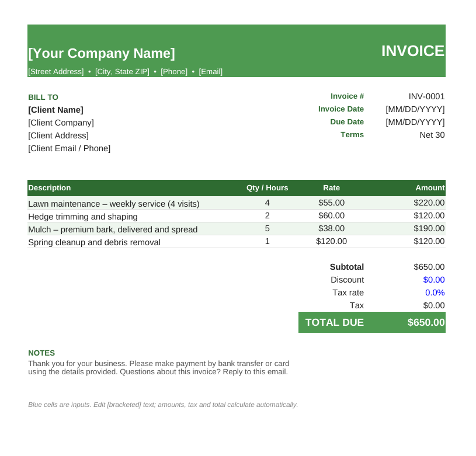
Task: Select the [Client Name] field
Action: coord(55,110)
